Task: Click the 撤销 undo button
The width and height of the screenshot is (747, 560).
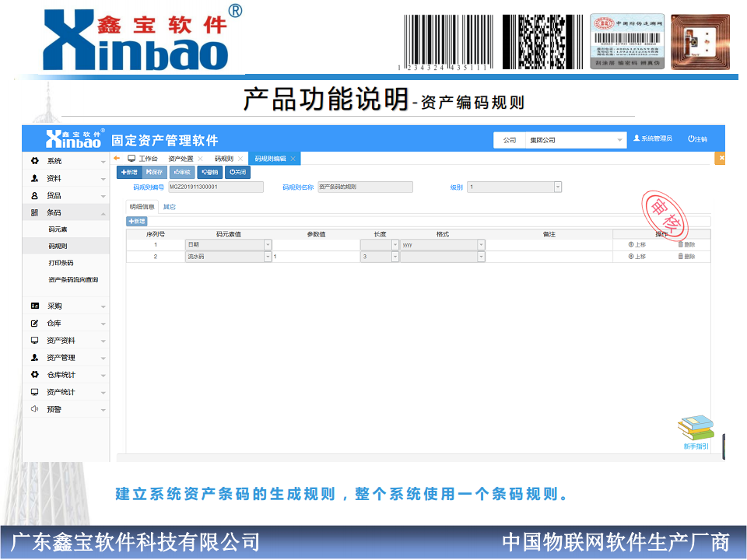Action: pos(209,172)
